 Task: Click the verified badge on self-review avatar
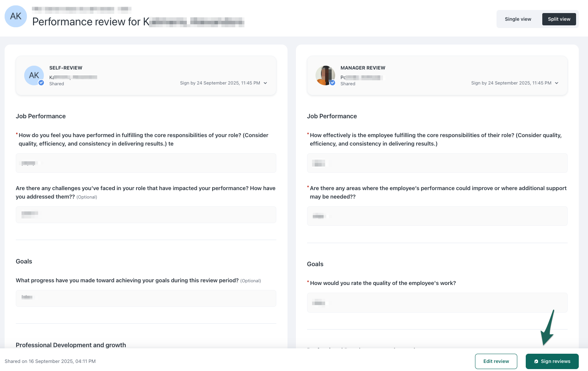click(x=41, y=83)
